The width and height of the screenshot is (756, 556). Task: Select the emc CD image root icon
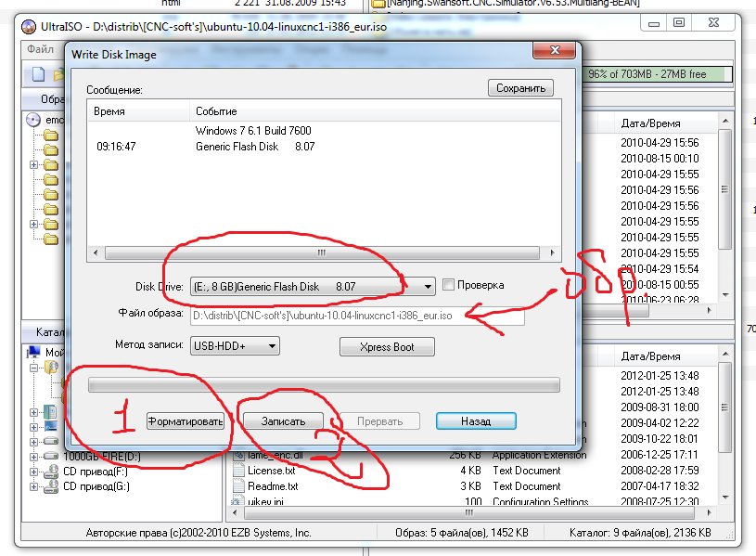[33, 120]
